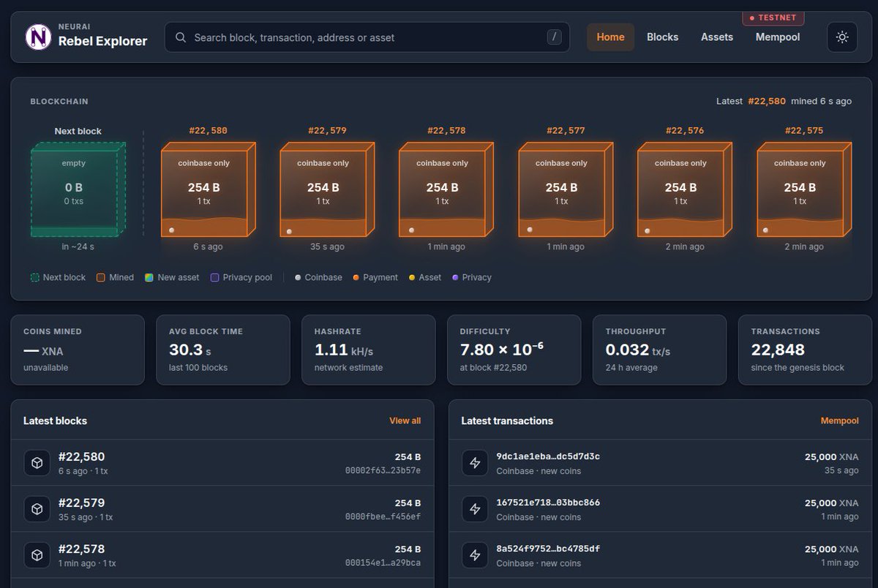Click lightning icon of transaction 9dc1ae1eba…dc5d7d3c
This screenshot has width=878, height=588.
click(x=475, y=463)
